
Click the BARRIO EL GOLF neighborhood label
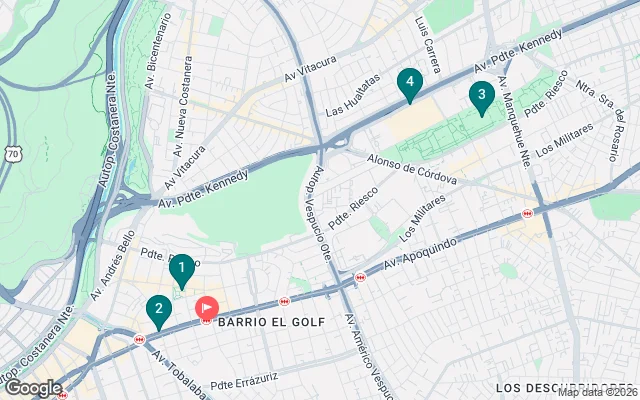[271, 322]
